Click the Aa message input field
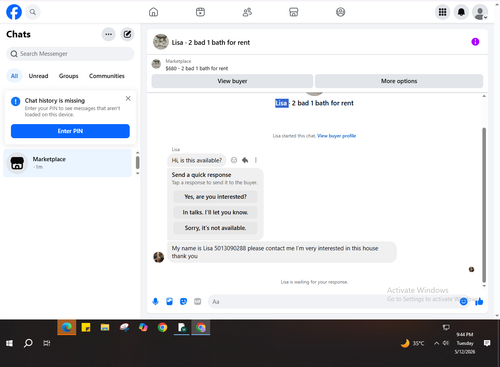This screenshot has width=500, height=367. [333, 302]
